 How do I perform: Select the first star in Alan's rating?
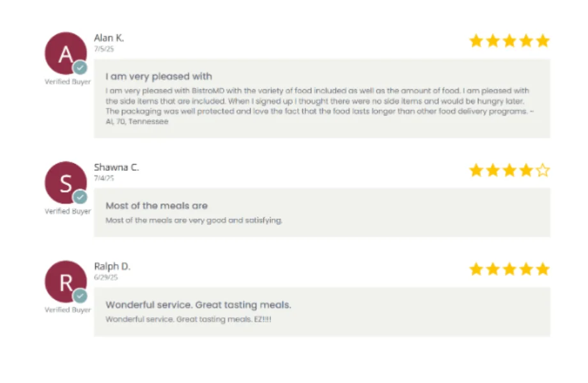[476, 40]
